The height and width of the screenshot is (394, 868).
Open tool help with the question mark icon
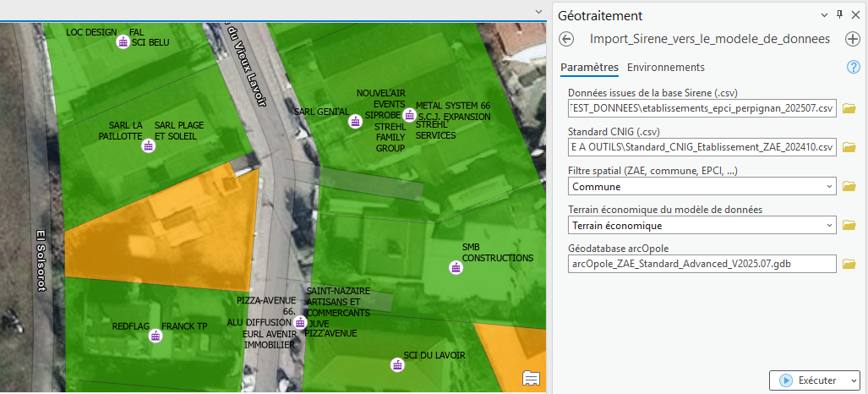point(853,68)
